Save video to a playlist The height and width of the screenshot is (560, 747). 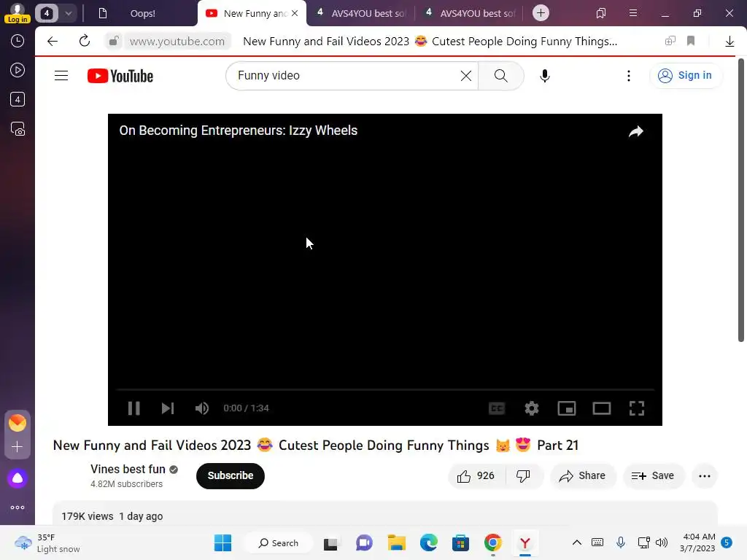tap(653, 475)
